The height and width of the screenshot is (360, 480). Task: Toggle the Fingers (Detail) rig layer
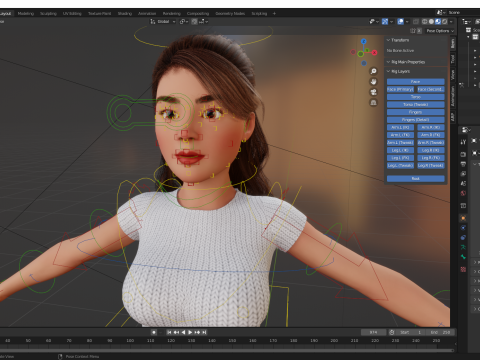coord(416,120)
